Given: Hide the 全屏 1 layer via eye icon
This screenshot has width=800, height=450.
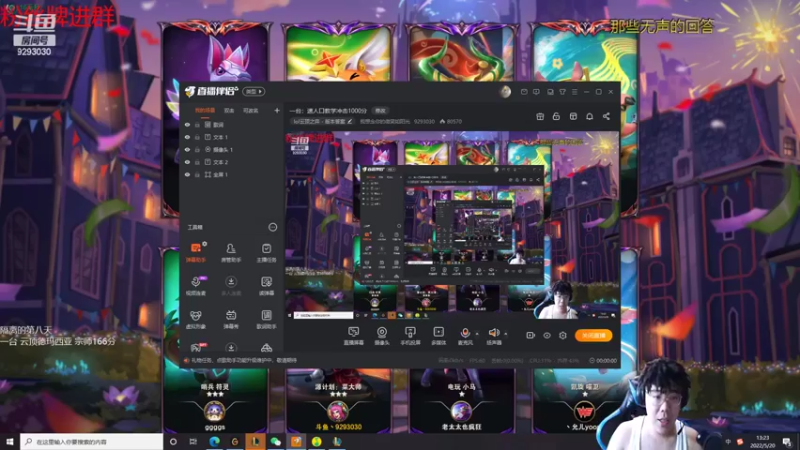Looking at the screenshot, I should coord(187,174).
